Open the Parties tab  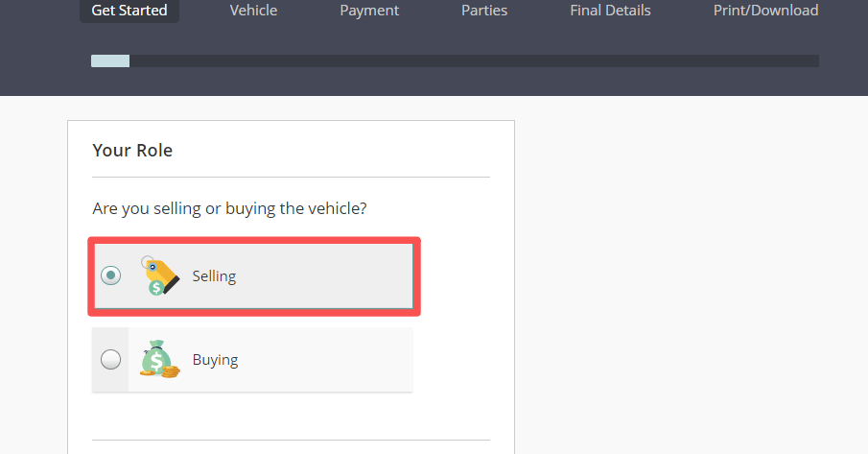(x=484, y=11)
